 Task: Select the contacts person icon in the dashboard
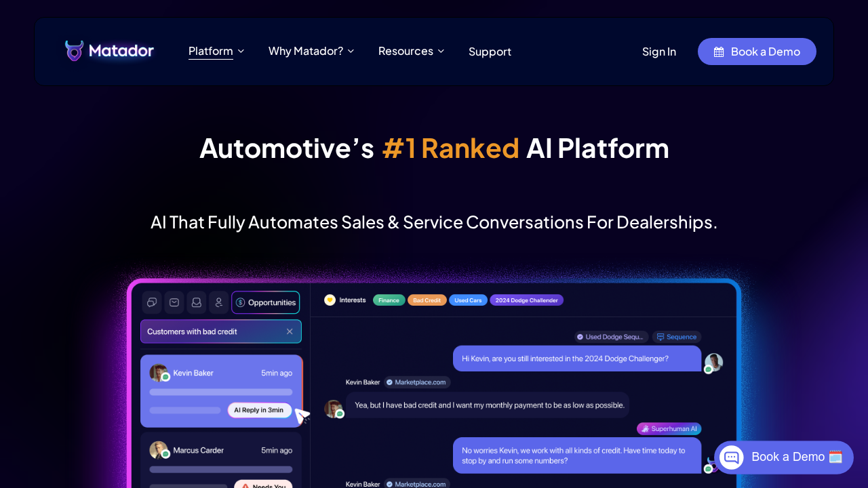tap(218, 302)
